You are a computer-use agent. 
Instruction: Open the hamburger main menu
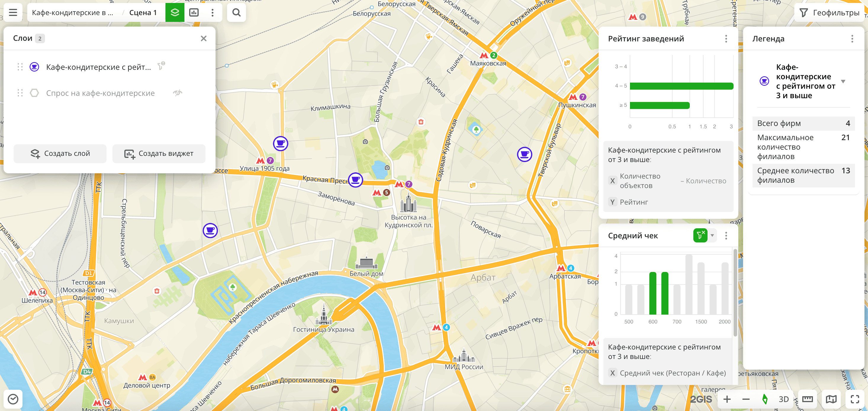tap(13, 12)
